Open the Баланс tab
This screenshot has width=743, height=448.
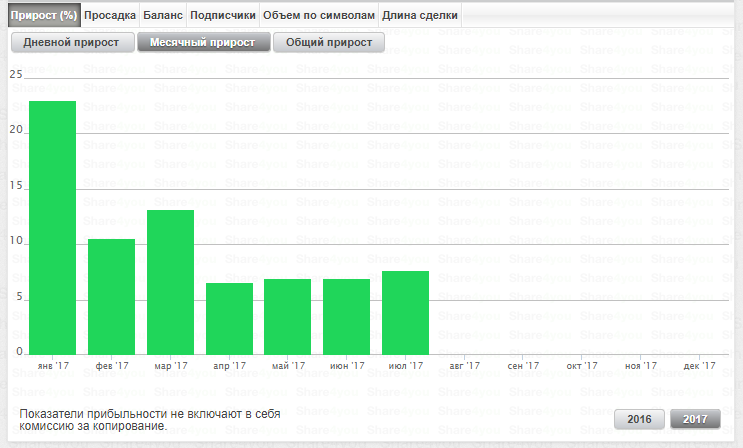click(162, 16)
